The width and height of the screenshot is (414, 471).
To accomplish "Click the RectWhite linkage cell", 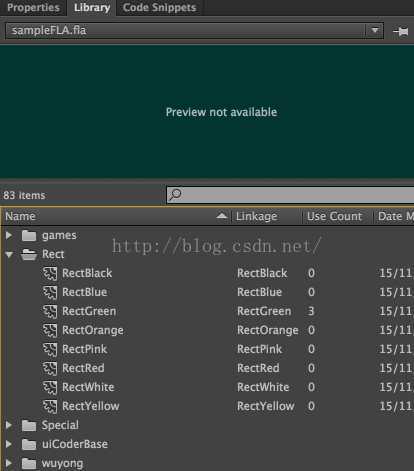I will [x=263, y=387].
